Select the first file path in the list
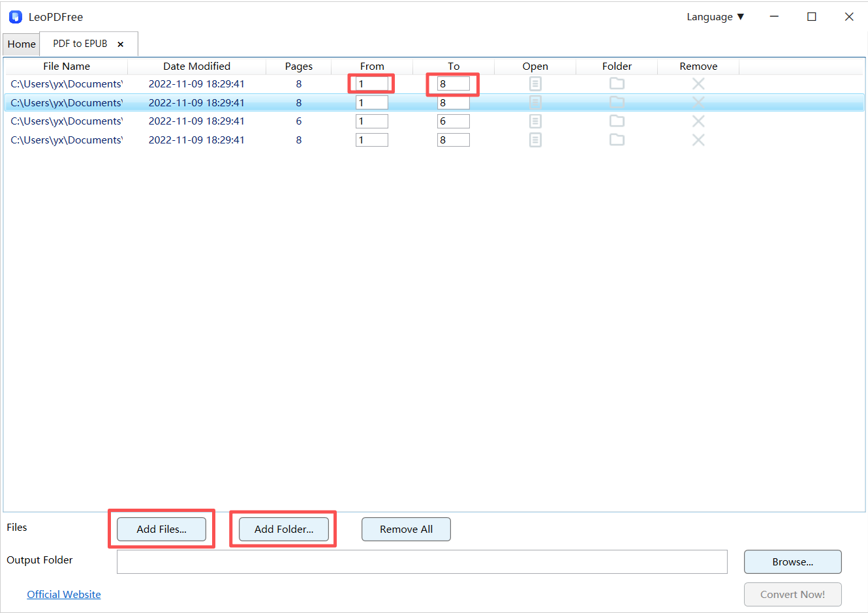 [67, 83]
